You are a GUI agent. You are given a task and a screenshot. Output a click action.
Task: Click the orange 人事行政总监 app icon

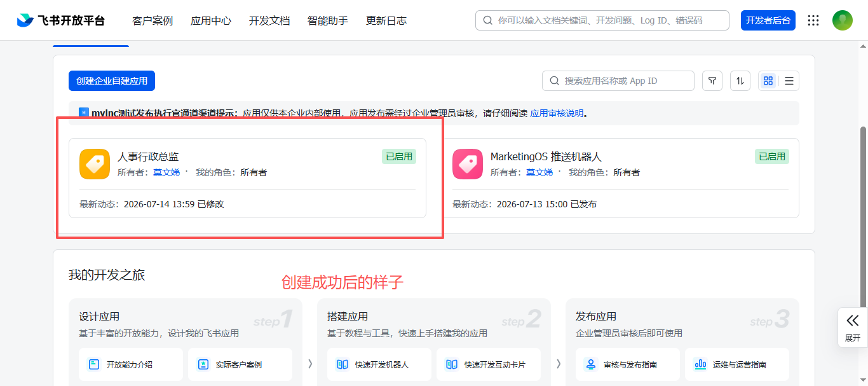95,164
